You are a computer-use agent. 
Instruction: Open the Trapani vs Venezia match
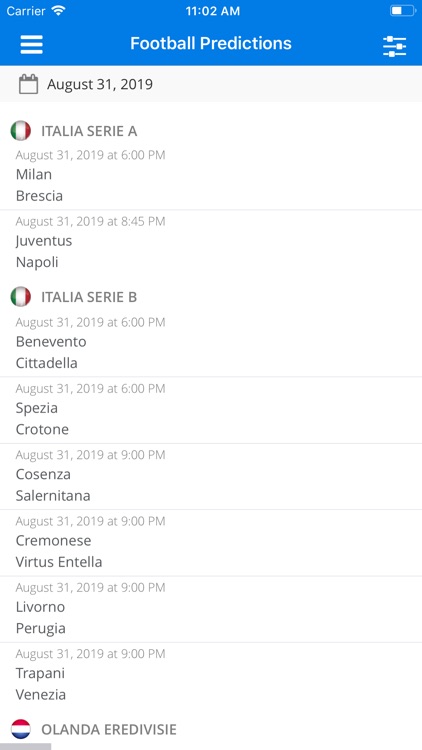pos(211,676)
